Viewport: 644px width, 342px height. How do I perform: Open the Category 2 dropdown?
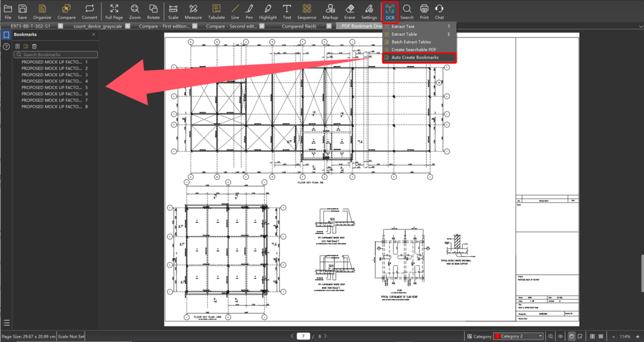pos(519,336)
